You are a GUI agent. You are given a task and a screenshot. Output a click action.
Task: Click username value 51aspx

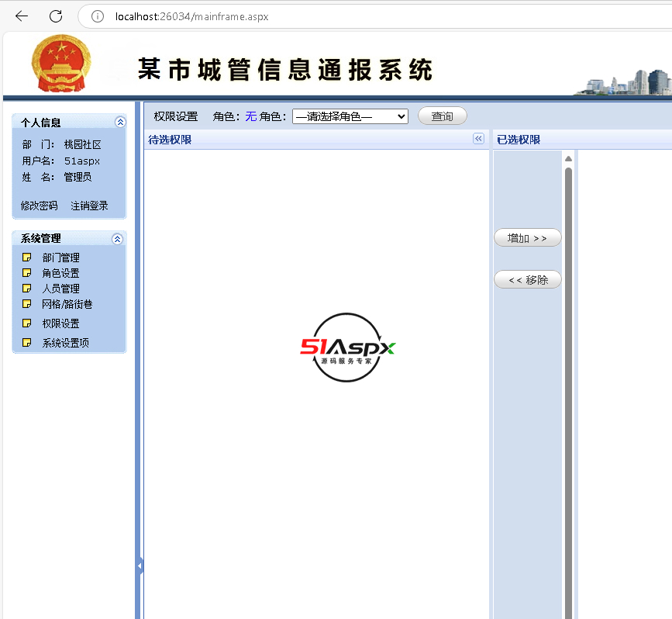(x=82, y=161)
